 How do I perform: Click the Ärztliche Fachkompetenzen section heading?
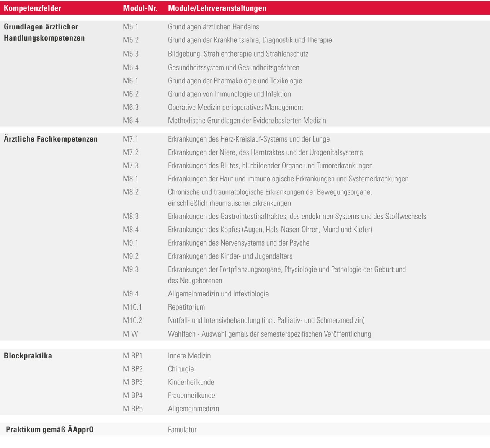[51, 139]
